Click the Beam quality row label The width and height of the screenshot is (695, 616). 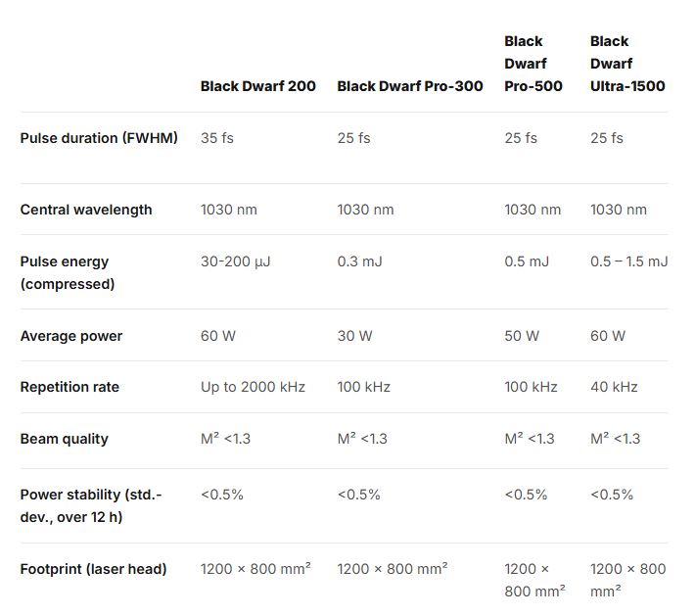point(64,439)
